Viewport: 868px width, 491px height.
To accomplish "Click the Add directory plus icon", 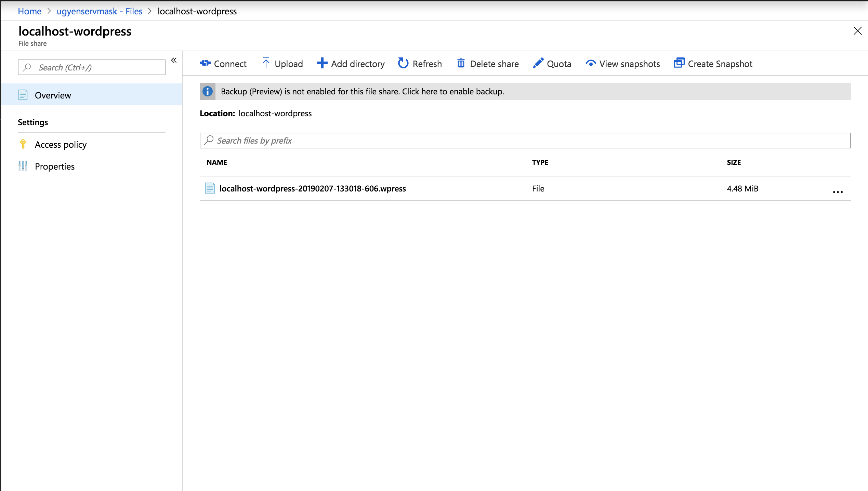I will click(322, 63).
